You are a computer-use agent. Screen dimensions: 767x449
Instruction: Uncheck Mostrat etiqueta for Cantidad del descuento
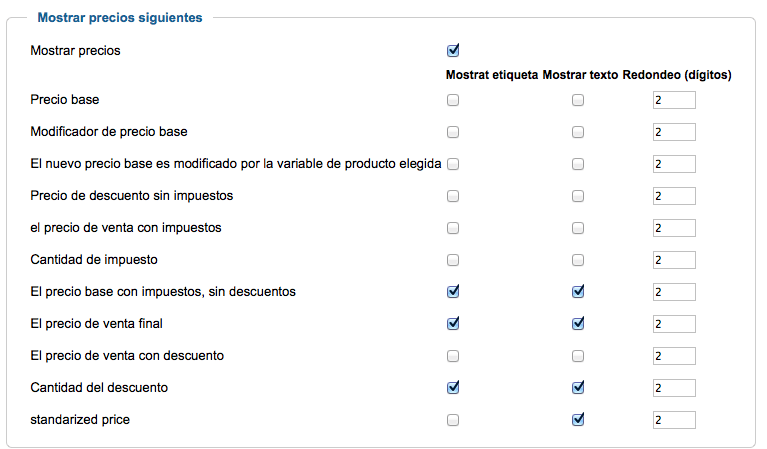click(x=453, y=387)
